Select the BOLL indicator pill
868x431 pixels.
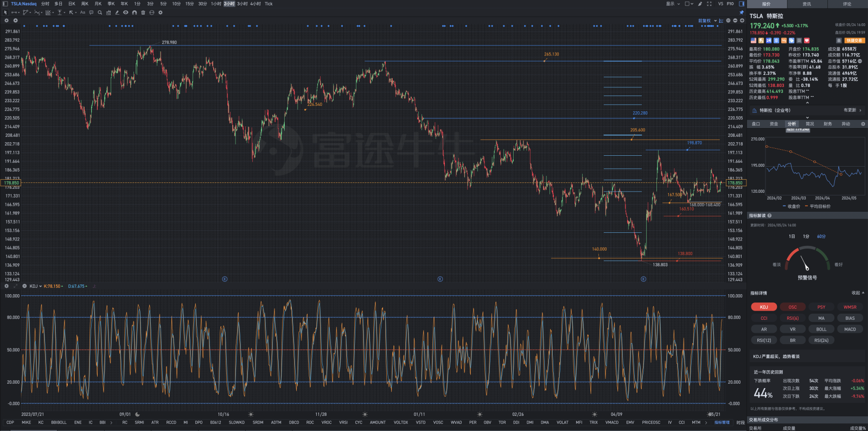coord(821,329)
